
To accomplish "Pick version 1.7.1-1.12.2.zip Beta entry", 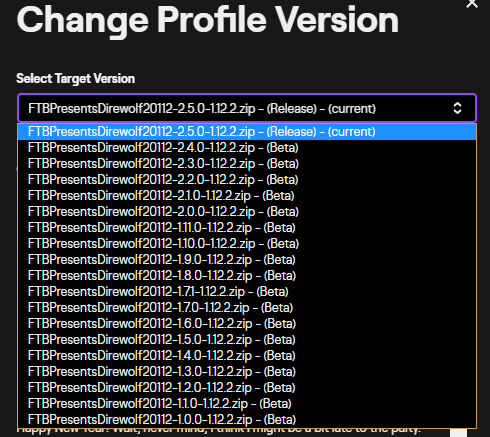I will click(x=247, y=292).
